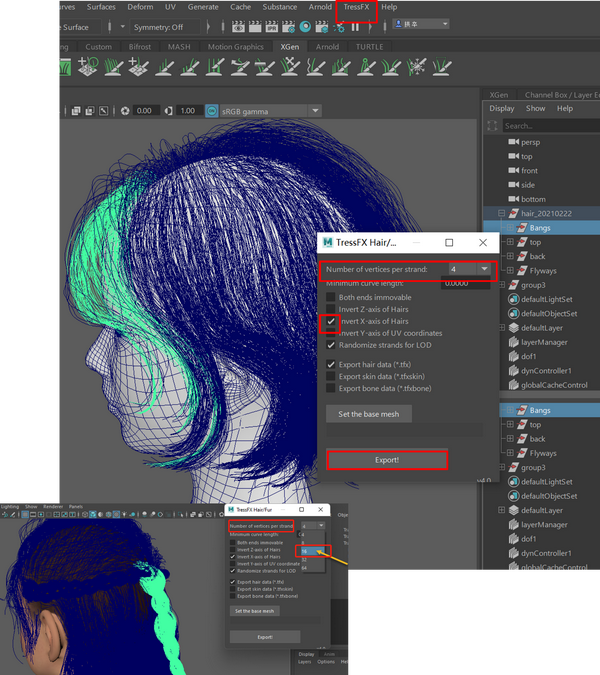Open the Panels menu in small viewport
This screenshot has height=675, width=600.
click(x=76, y=507)
